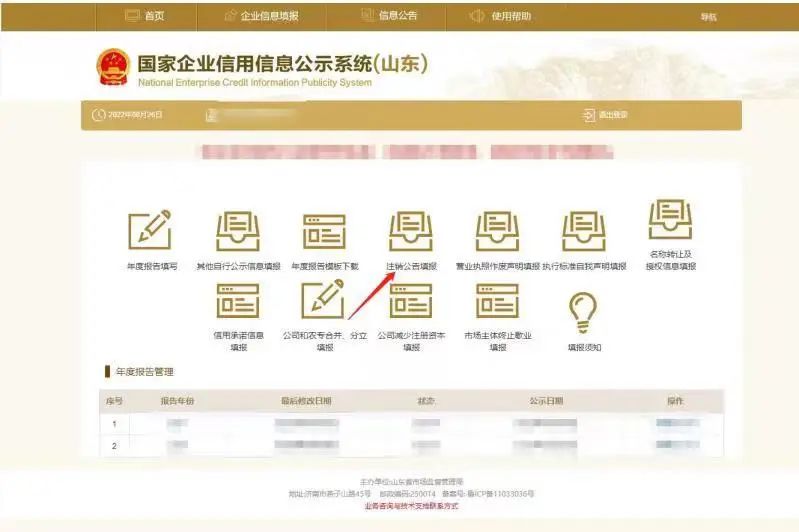Open 公司和农专合并、分立填报 icon
The height and width of the screenshot is (532, 799).
pos(324,301)
